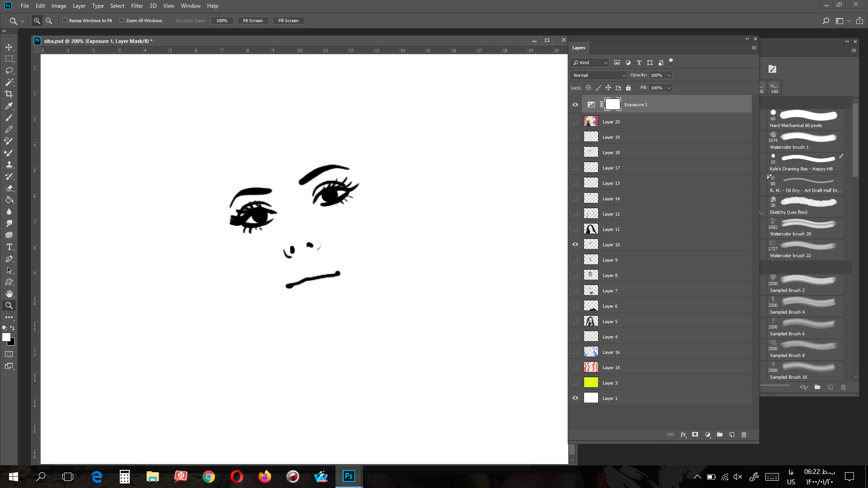
Task: Open the Window menu
Action: [x=190, y=6]
